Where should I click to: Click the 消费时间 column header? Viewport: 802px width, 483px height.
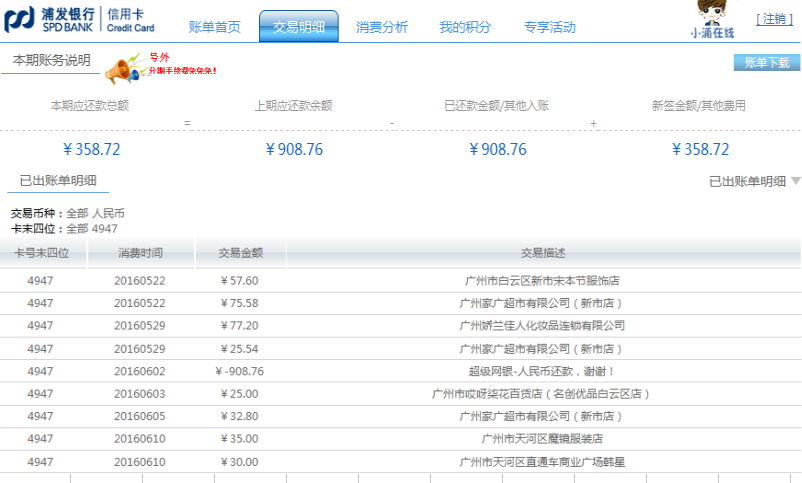pyautogui.click(x=140, y=253)
